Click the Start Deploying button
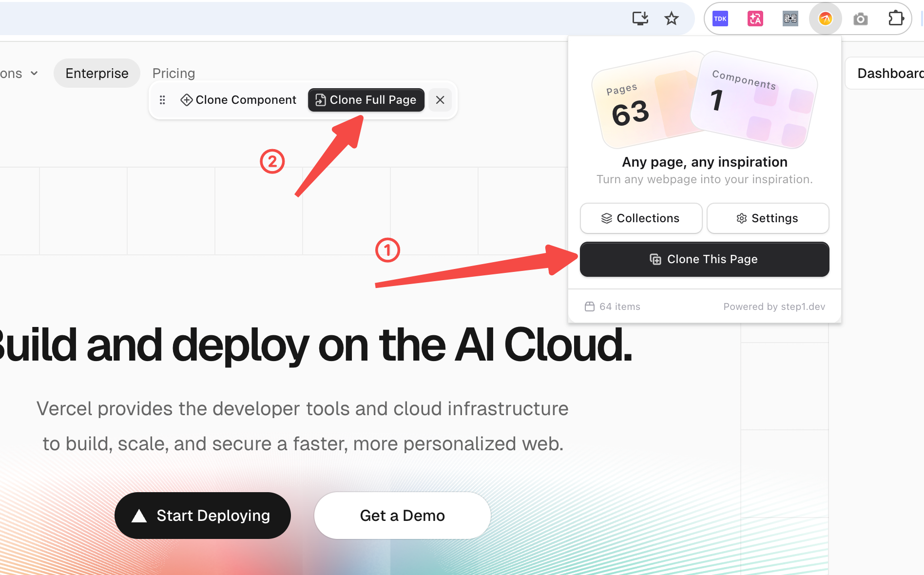Image resolution: width=924 pixels, height=575 pixels. point(202,515)
